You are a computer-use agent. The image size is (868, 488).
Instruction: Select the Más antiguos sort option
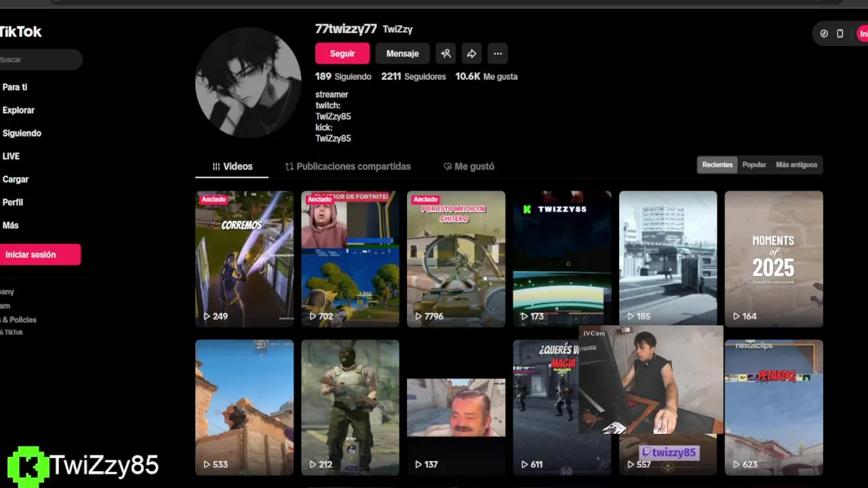click(x=796, y=165)
